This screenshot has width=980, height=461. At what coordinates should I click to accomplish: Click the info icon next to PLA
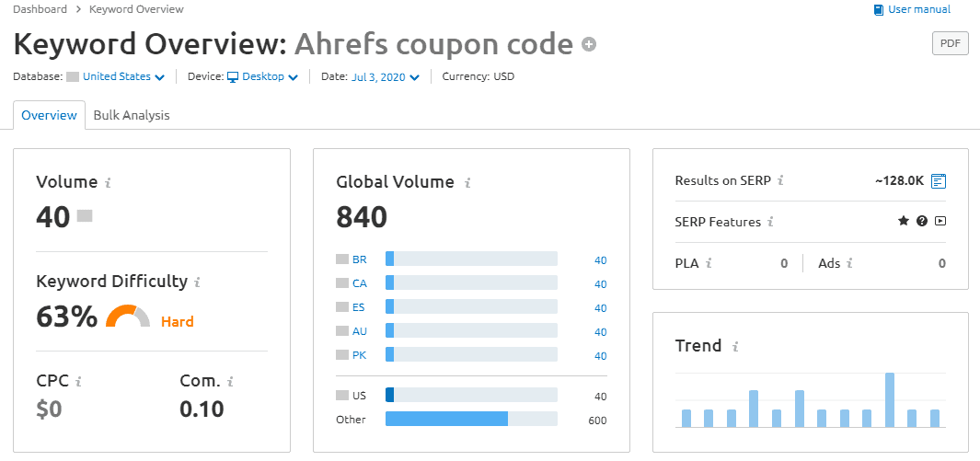pos(709,263)
